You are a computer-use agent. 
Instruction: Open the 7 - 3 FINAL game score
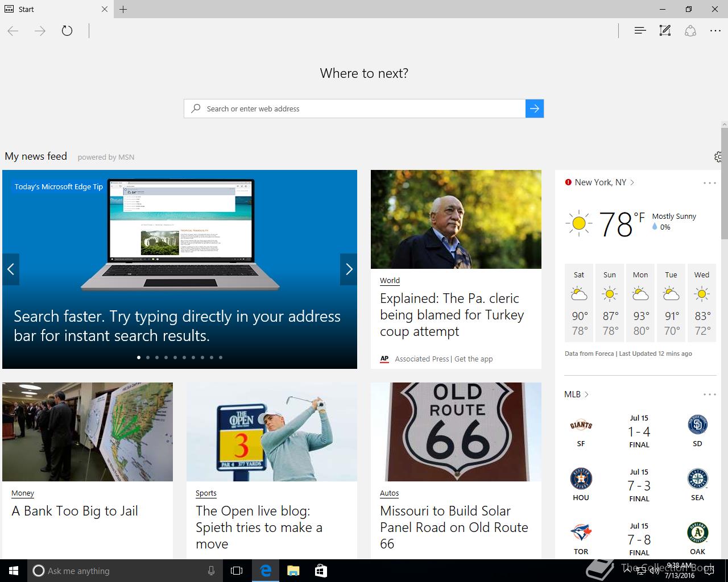point(639,487)
